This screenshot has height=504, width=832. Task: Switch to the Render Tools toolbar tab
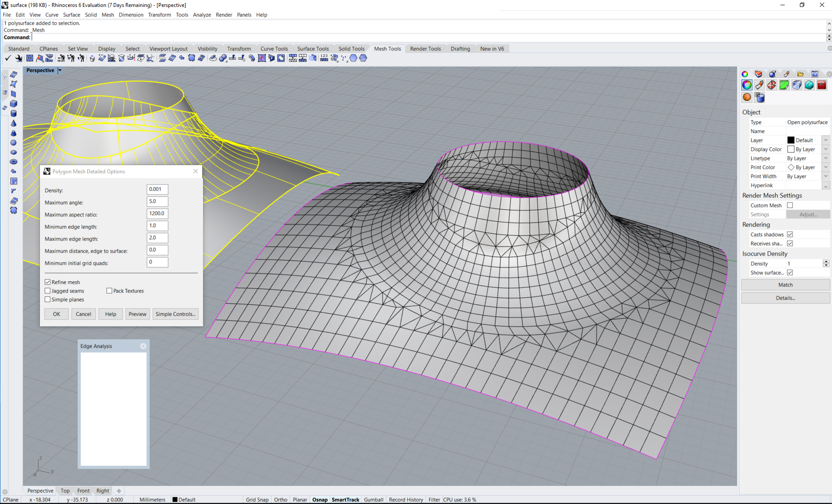[425, 49]
